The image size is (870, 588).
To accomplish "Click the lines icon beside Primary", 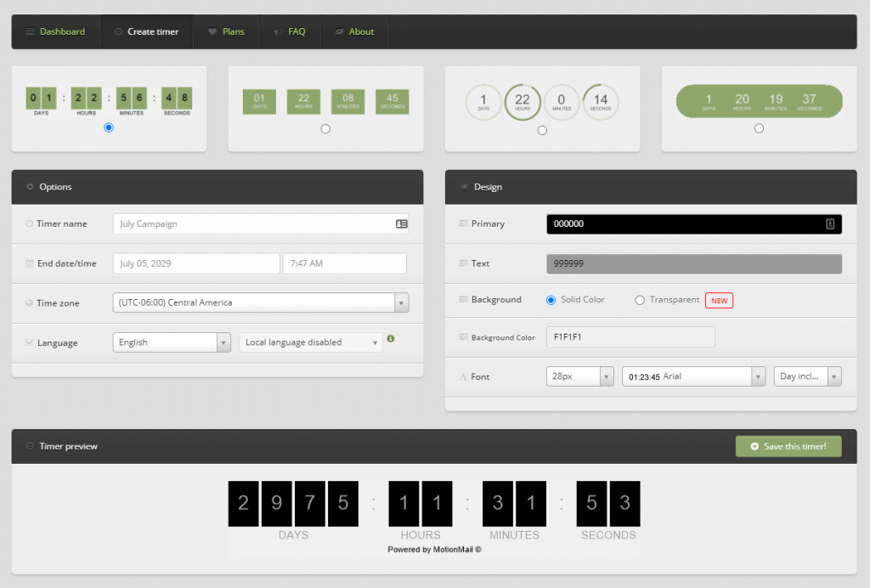I will pos(463,223).
